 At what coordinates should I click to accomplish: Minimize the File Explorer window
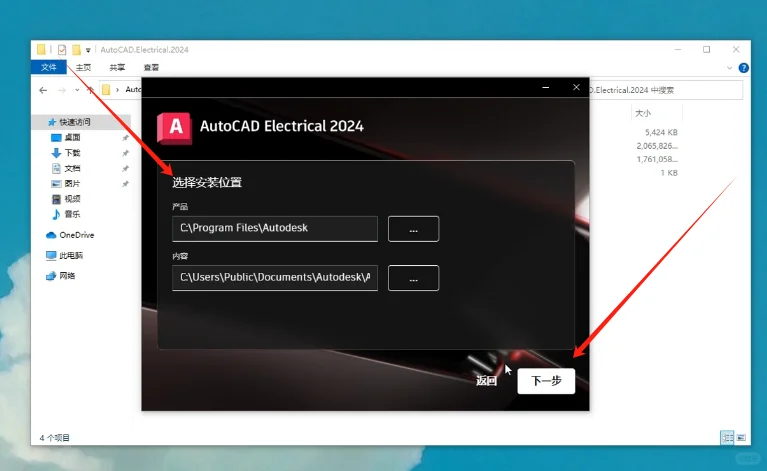pos(677,49)
